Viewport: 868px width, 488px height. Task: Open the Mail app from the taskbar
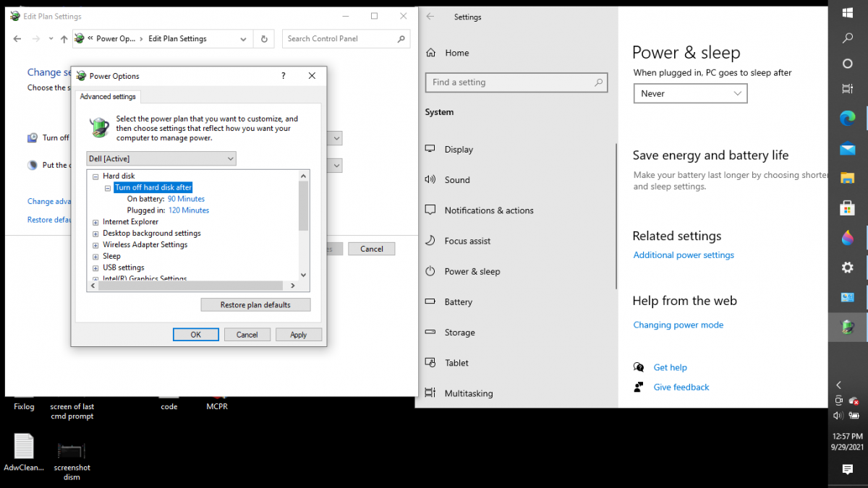[x=847, y=149]
